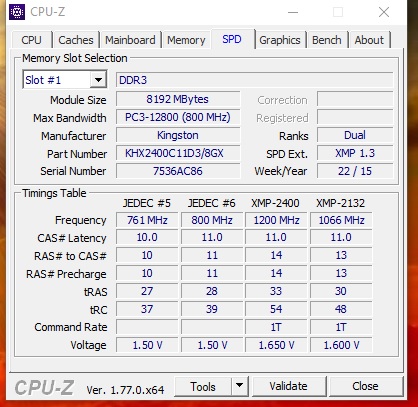Screen dimensions: 418x407
Task: Click the XMP-2400 Command Rate 1T cell
Action: [x=276, y=327]
